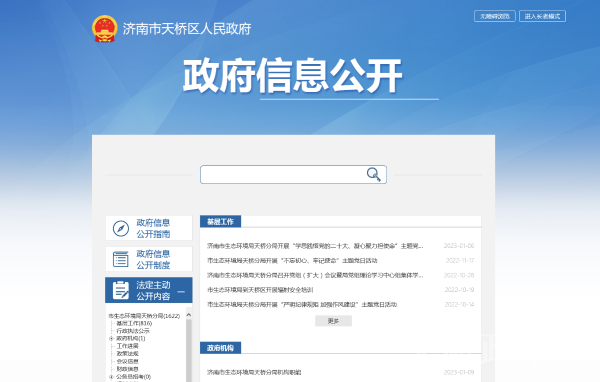The image size is (600, 382).
Task: Open article 严明纪律规矩 加强作风建设
Action: pyautogui.click(x=302, y=304)
